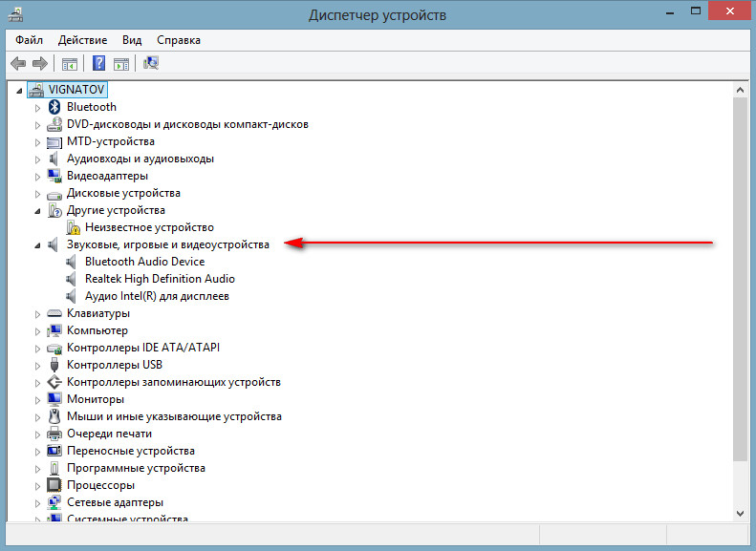Collapse the Другие устройства node
756x551 pixels.
[38, 211]
